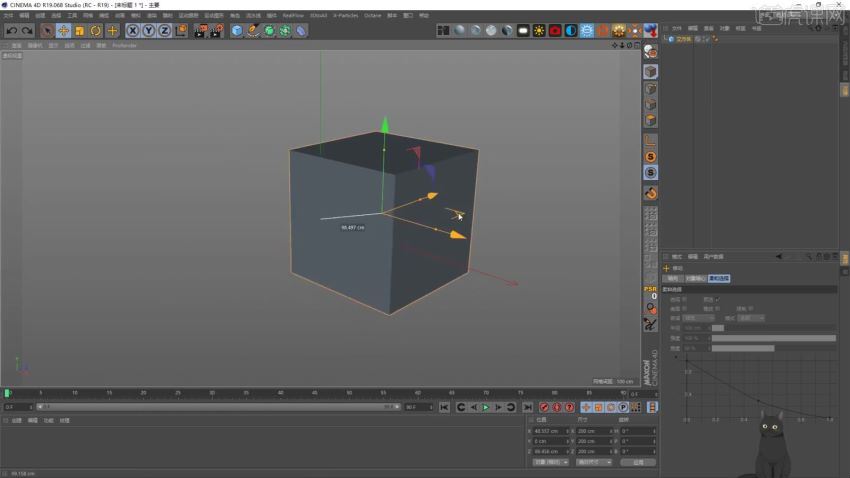The height and width of the screenshot is (478, 850).
Task: Jump to end of animation
Action: (x=527, y=408)
